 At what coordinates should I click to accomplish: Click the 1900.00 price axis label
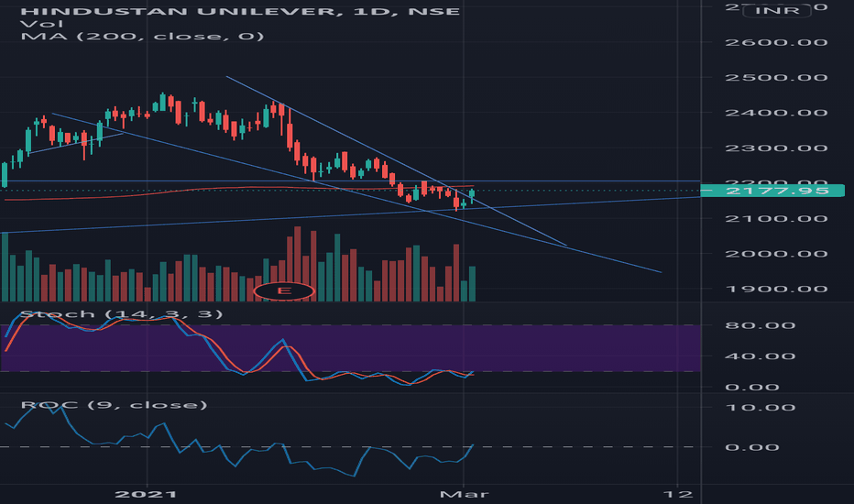coord(777,289)
